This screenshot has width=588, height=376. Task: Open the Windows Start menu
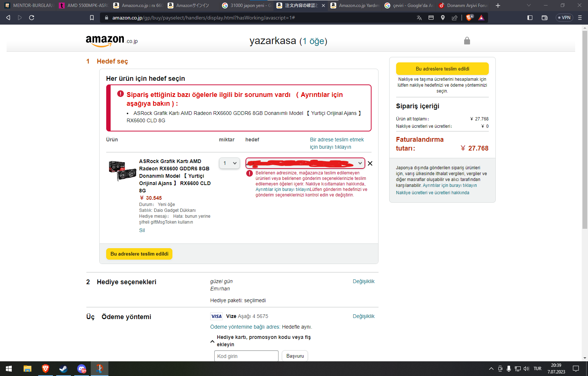pyautogui.click(x=9, y=369)
